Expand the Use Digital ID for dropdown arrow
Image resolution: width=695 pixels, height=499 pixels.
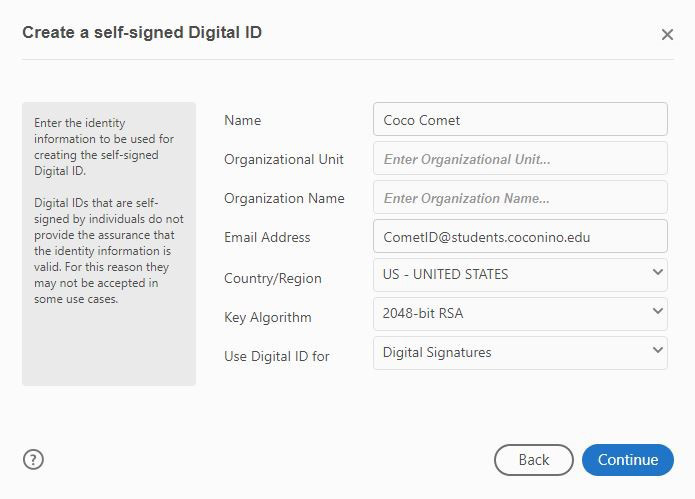coord(657,350)
